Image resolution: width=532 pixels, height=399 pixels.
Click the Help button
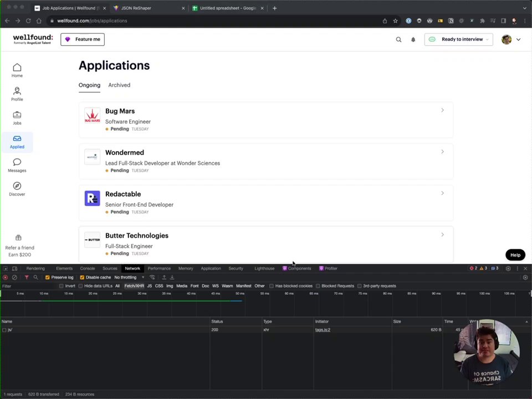point(515,255)
